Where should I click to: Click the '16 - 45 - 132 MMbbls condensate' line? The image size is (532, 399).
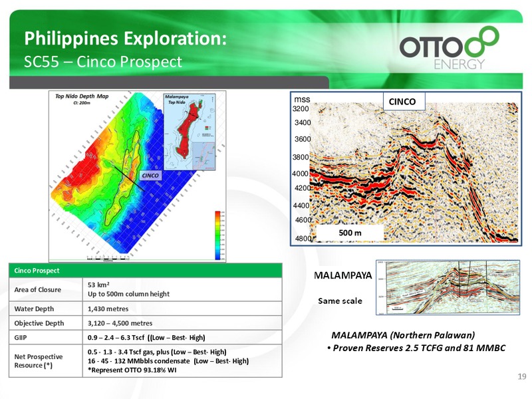(168, 361)
